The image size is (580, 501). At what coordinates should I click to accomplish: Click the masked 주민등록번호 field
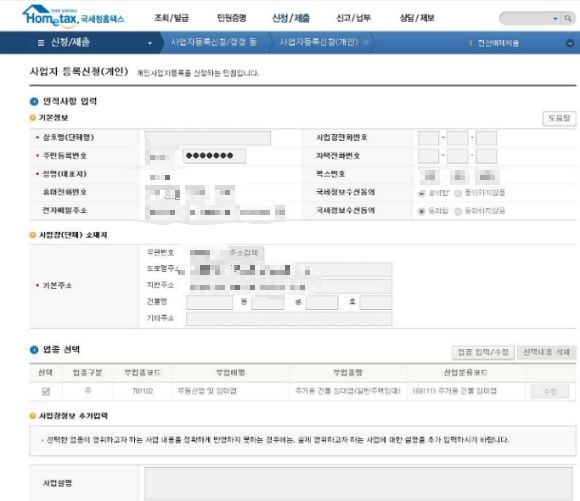(214, 156)
